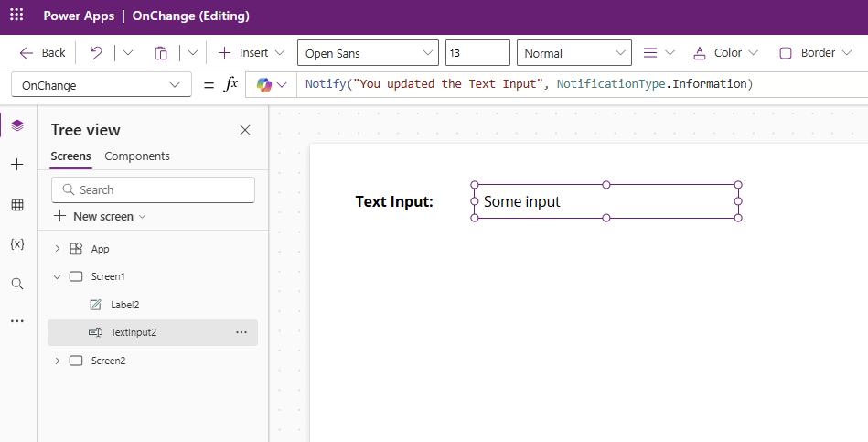Select Screen2 in the tree
Image resolution: width=868 pixels, height=442 pixels.
[108, 361]
